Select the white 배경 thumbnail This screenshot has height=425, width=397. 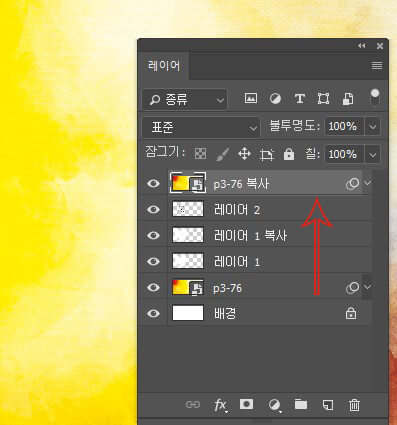[188, 313]
